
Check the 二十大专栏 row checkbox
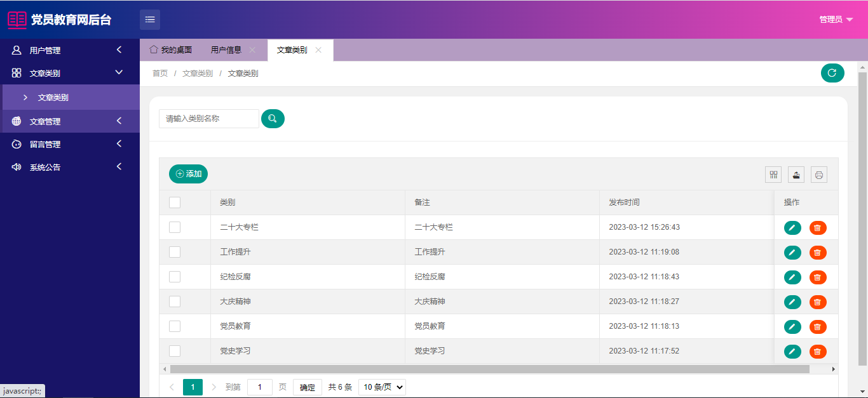coord(175,227)
